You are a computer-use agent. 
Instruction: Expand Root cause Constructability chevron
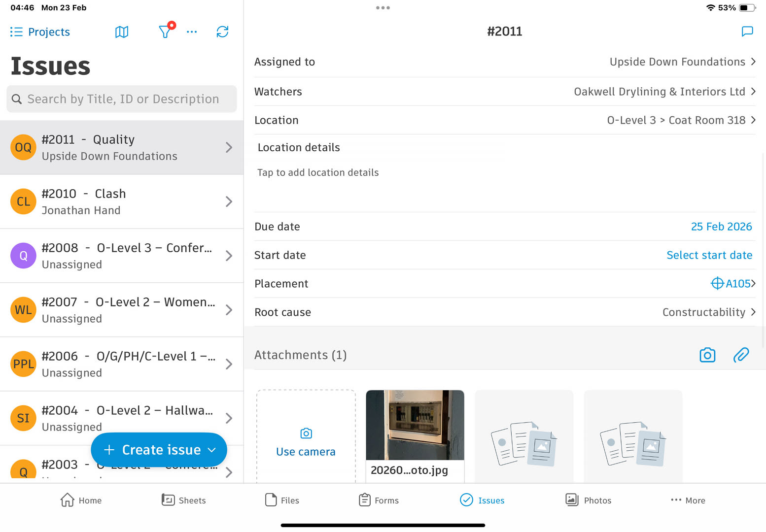tap(753, 312)
